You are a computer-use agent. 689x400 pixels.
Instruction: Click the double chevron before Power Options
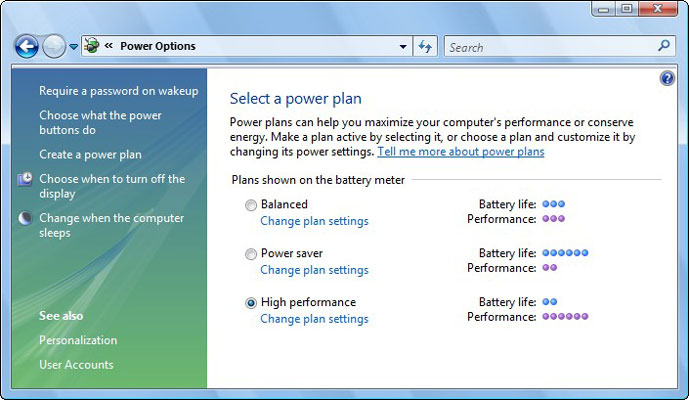click(109, 46)
